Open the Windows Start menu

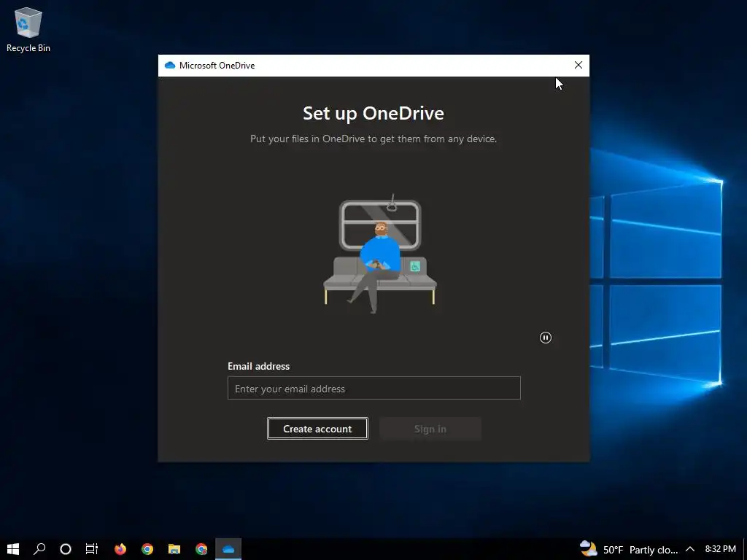[13, 549]
